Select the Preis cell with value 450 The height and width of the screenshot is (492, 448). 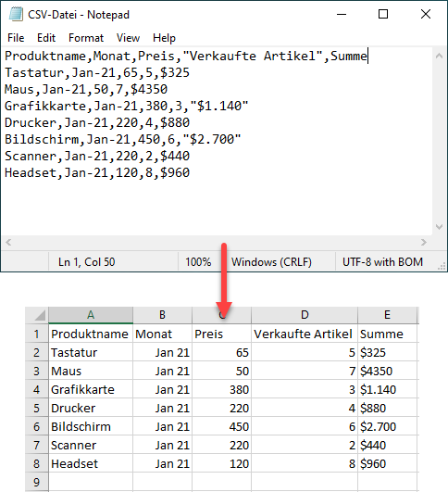pyautogui.click(x=221, y=426)
